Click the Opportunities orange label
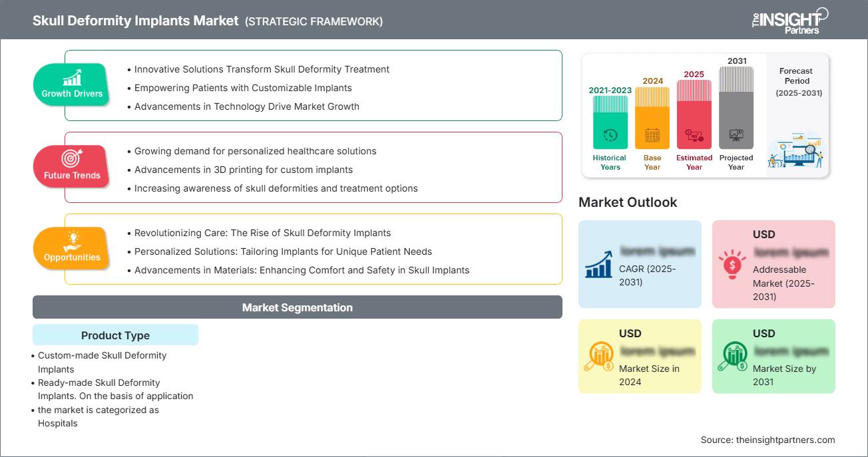 [72, 257]
